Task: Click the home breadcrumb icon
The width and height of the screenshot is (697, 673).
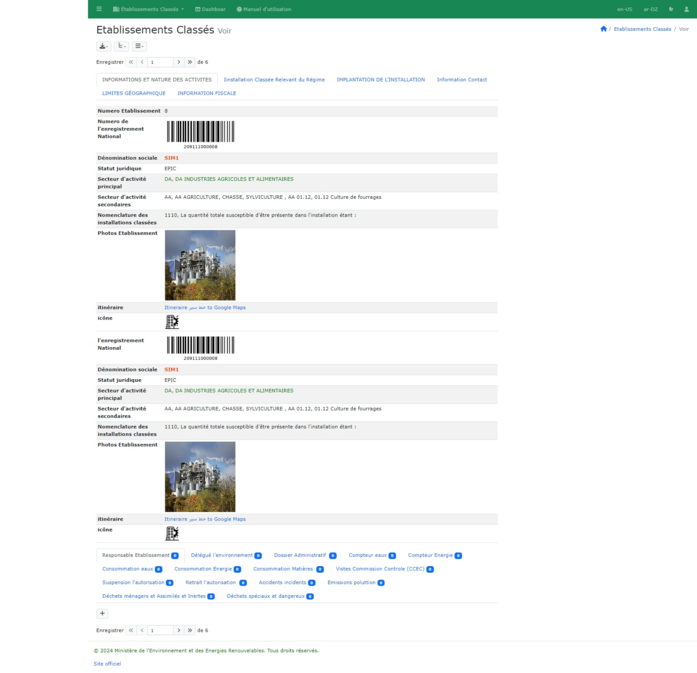Action: point(603,29)
